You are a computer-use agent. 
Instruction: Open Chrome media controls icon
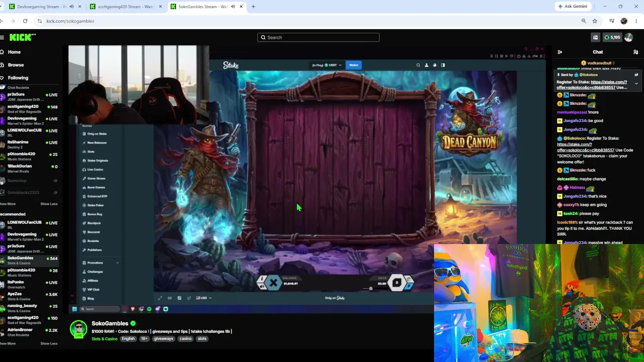[x=612, y=21]
